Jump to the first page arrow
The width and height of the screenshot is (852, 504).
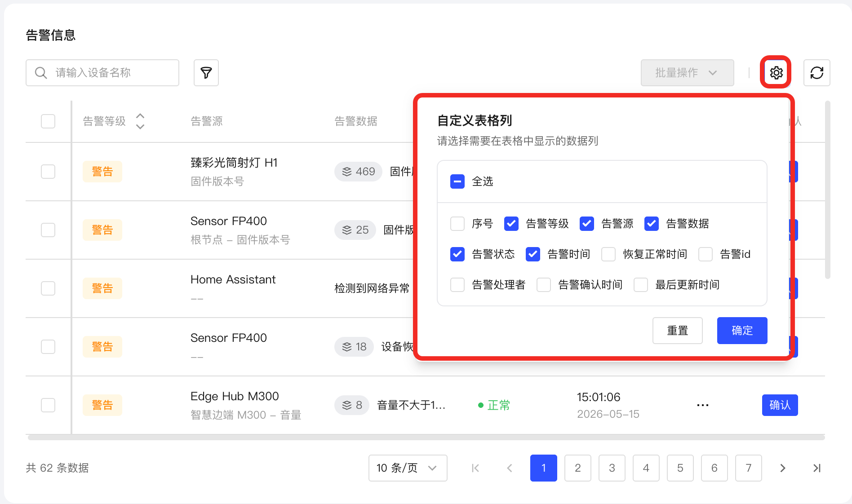[x=475, y=468]
